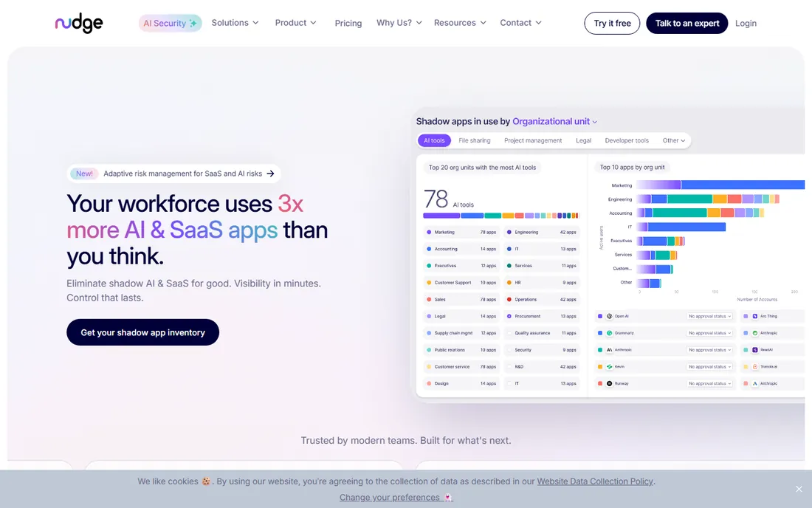This screenshot has width=812, height=508.
Task: Open the Login link
Action: tap(746, 24)
